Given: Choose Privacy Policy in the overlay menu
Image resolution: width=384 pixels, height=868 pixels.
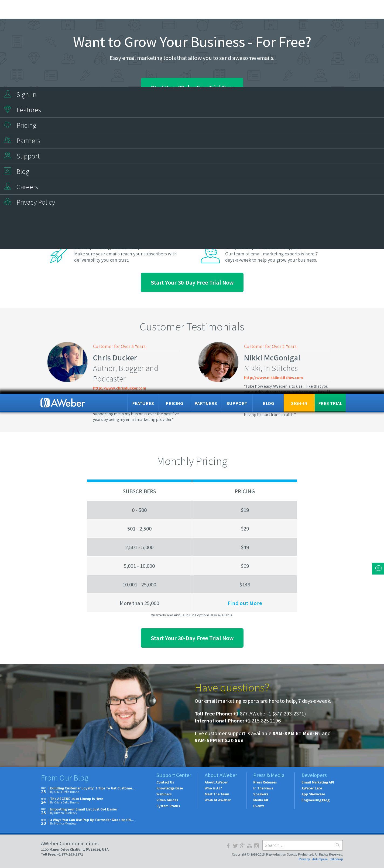Looking at the screenshot, I should click(36, 202).
